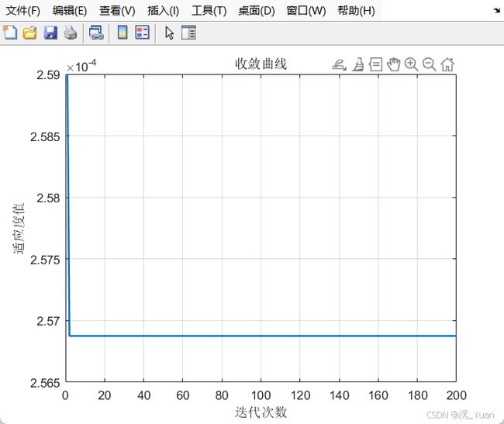Image resolution: width=504 pixels, height=424 pixels.
Task: Click the y-axis tick label 2.565
Action: pyautogui.click(x=45, y=383)
